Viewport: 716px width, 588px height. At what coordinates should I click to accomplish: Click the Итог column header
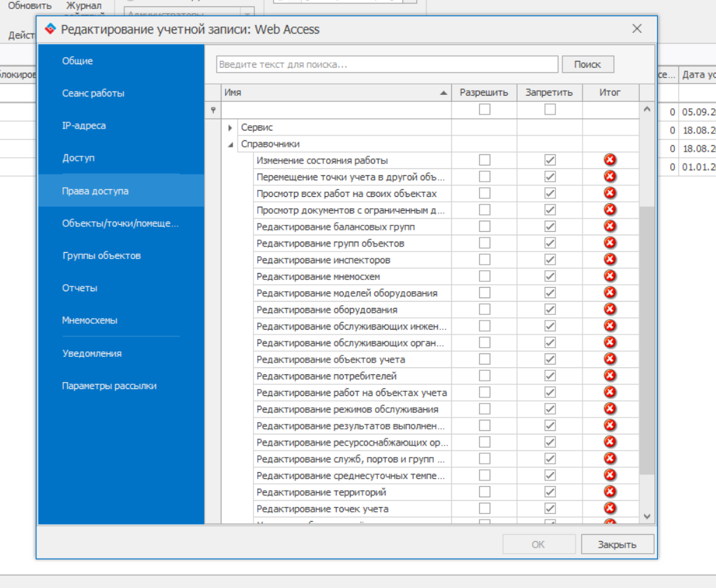(x=611, y=93)
